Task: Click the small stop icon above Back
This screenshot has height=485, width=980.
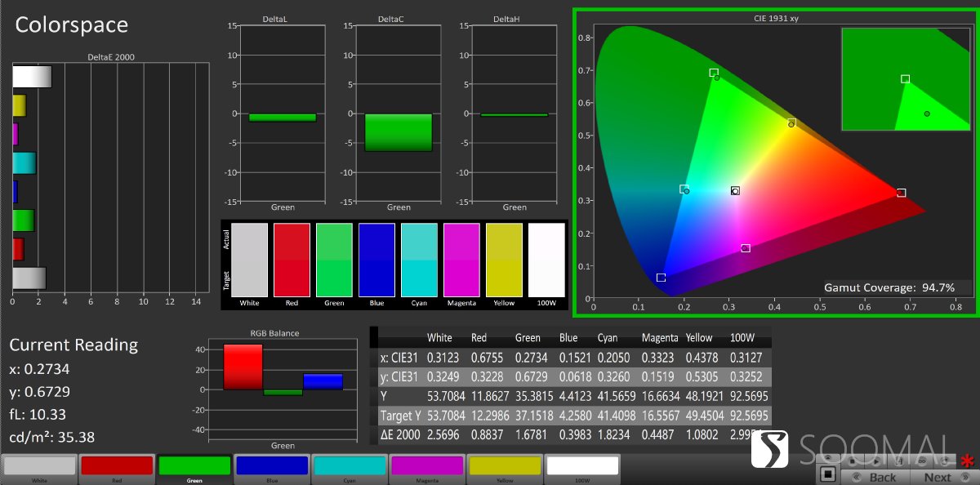Action: [x=853, y=461]
